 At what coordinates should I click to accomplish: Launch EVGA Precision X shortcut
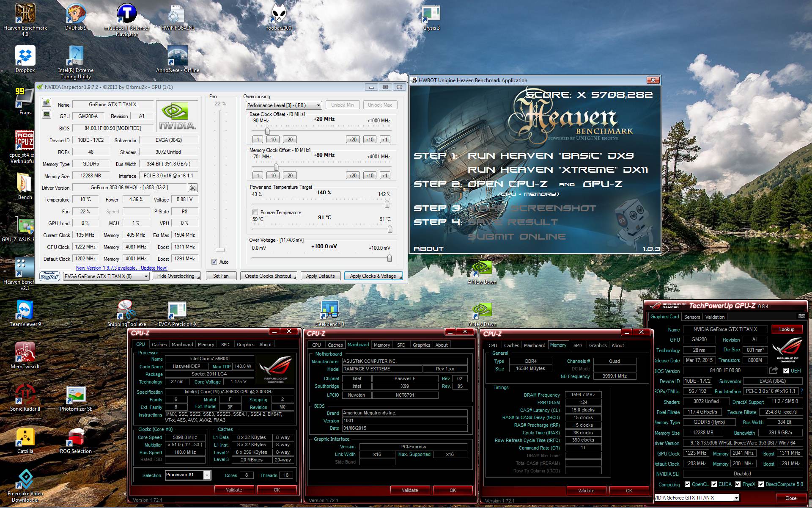[177, 313]
